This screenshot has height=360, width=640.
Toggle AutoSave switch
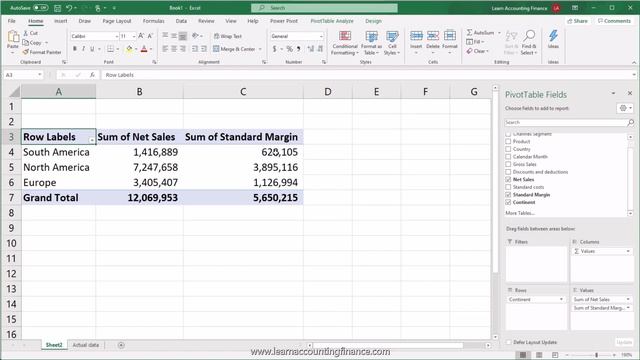40,8
